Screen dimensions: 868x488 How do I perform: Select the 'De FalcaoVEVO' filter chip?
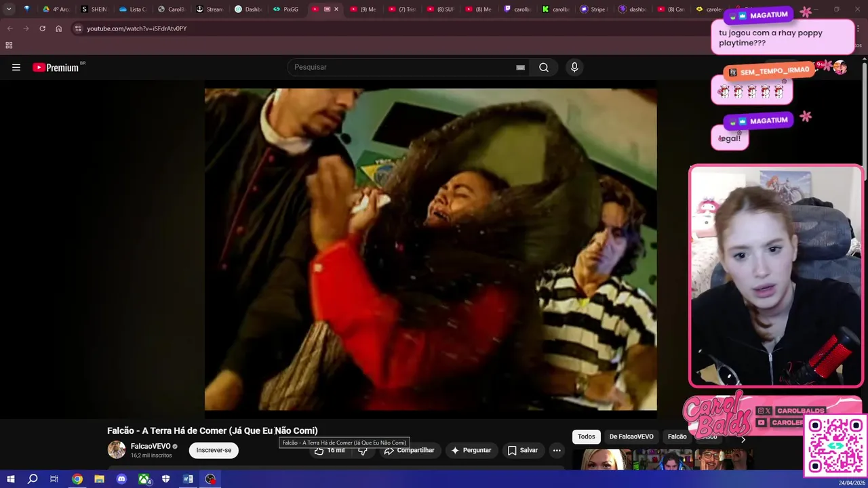[631, 436]
